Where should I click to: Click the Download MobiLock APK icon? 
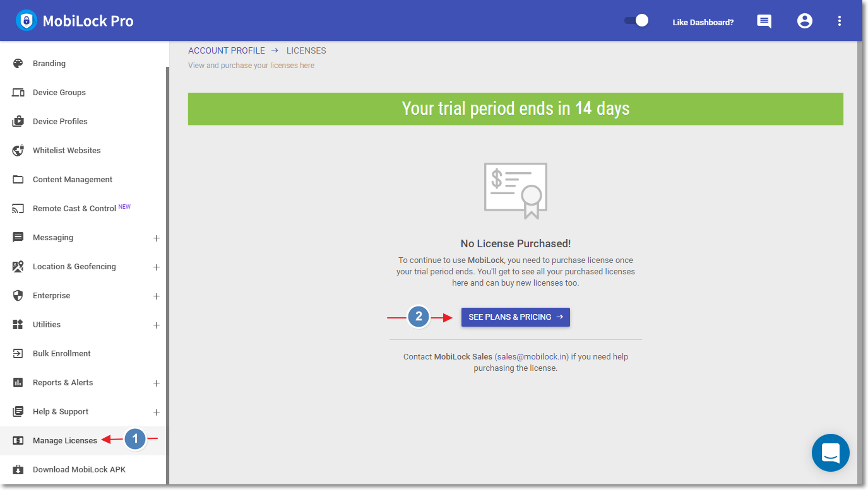tap(18, 469)
